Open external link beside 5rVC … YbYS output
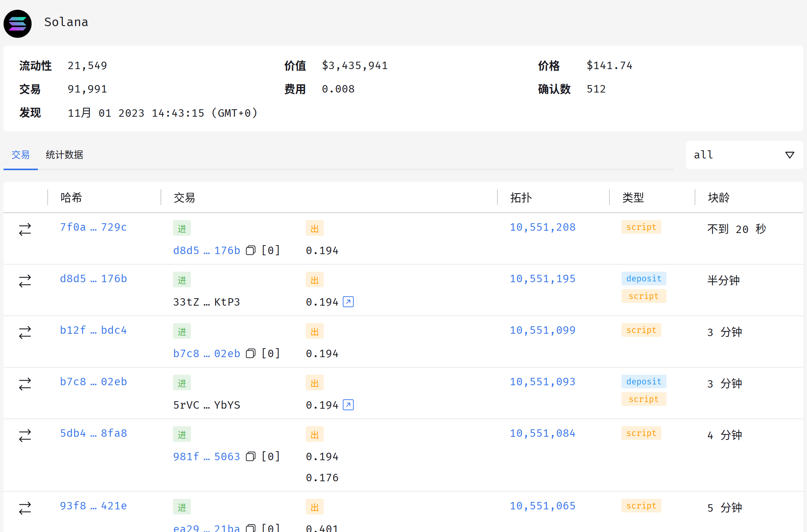 click(348, 405)
